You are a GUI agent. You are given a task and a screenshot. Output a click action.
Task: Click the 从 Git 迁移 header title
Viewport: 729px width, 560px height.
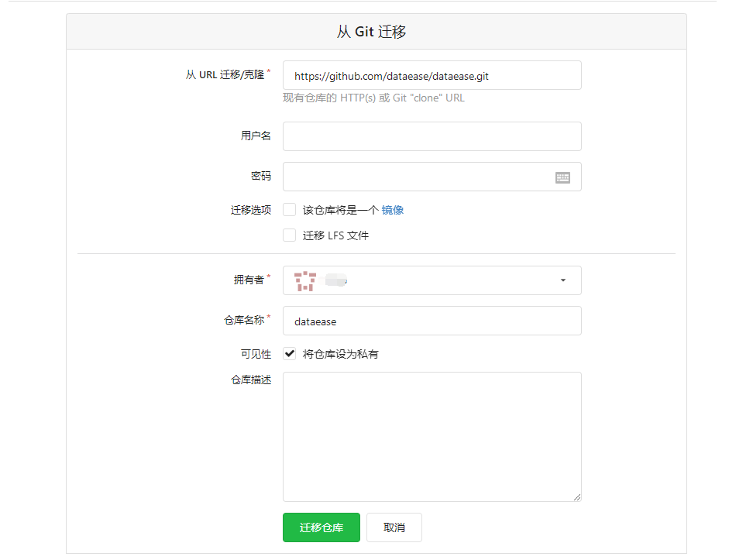[371, 32]
